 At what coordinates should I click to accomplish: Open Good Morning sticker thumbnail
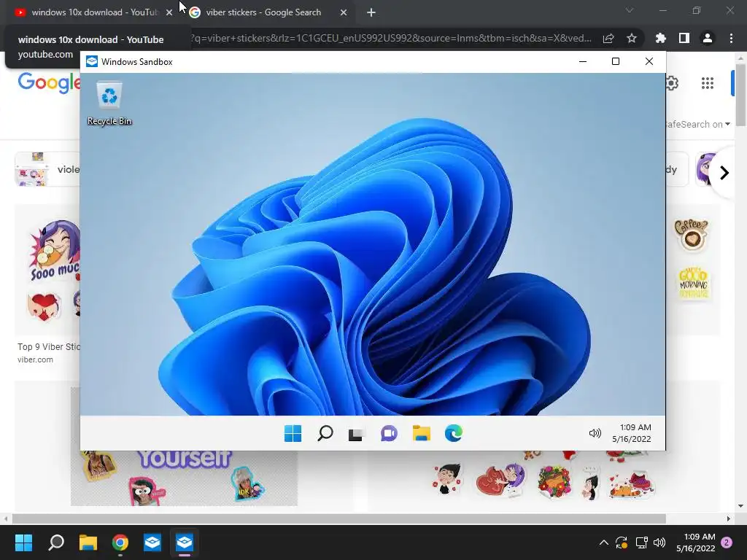tap(694, 284)
